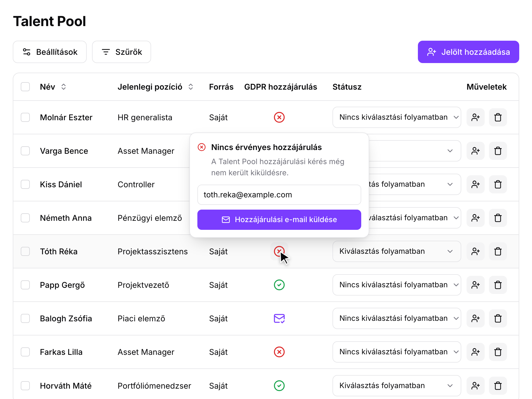The width and height of the screenshot is (532, 399).
Task: Expand Tóth Réka's status dropdown
Action: pos(397,251)
